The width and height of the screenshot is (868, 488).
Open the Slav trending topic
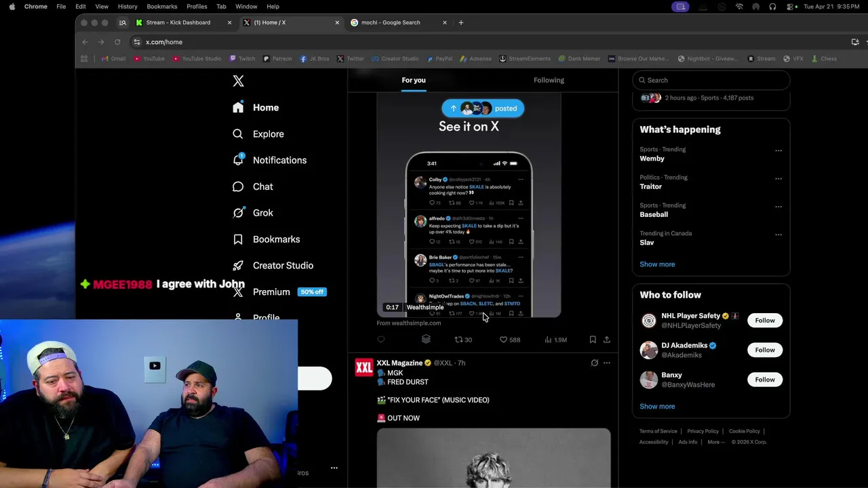coord(647,243)
